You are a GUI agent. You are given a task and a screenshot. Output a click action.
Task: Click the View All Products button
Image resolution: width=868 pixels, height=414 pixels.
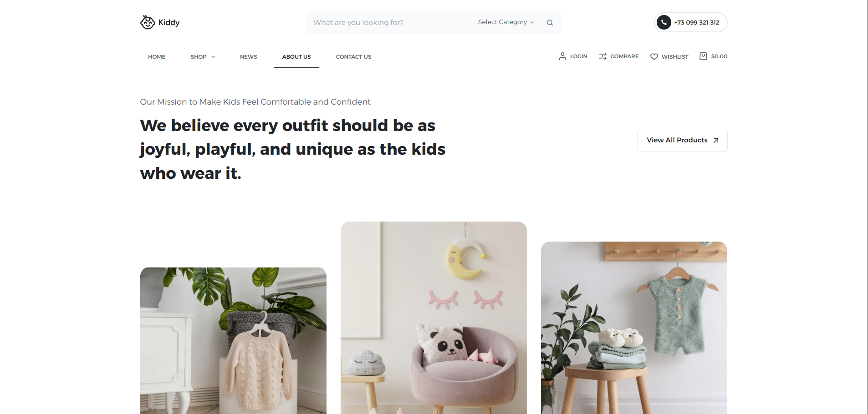click(x=682, y=140)
